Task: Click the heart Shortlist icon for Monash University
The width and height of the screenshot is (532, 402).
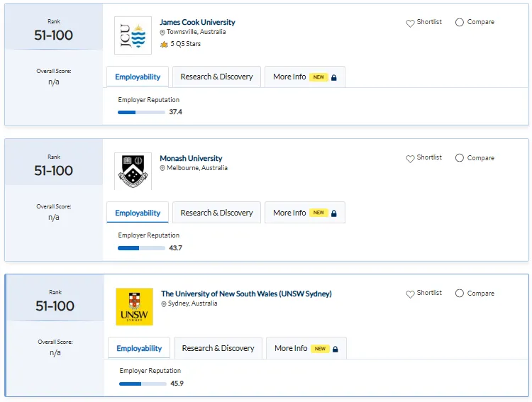Action: [x=410, y=158]
